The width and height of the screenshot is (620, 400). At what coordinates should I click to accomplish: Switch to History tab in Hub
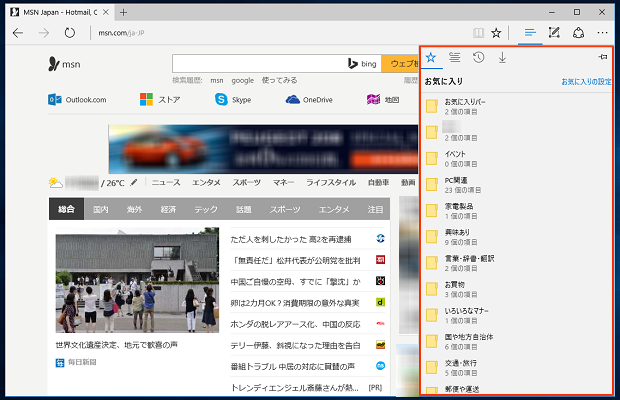[478, 58]
